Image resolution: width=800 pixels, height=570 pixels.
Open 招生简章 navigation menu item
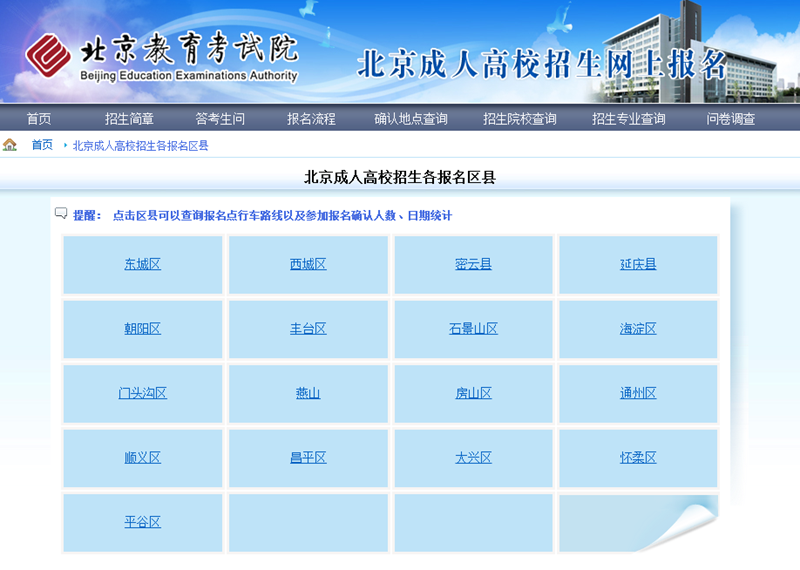pyautogui.click(x=129, y=119)
